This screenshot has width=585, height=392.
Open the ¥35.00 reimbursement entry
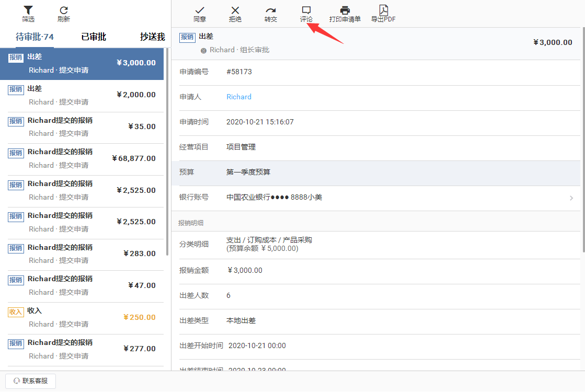click(x=82, y=127)
